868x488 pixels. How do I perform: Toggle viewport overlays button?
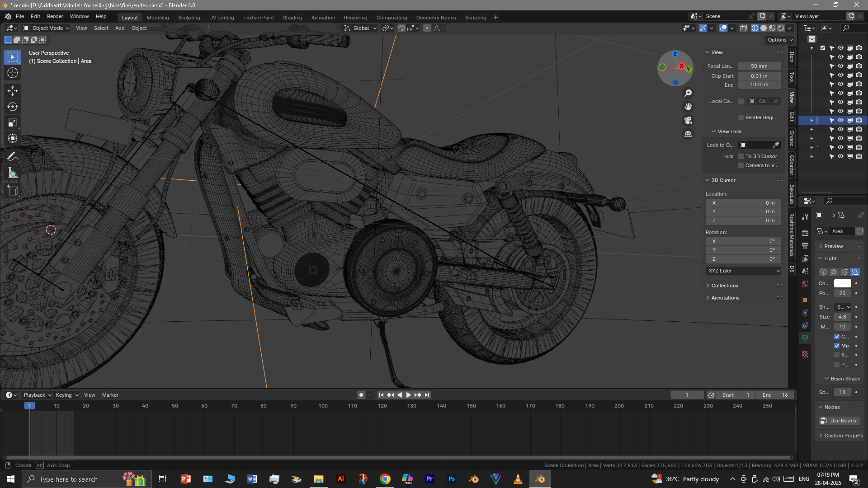coord(723,28)
